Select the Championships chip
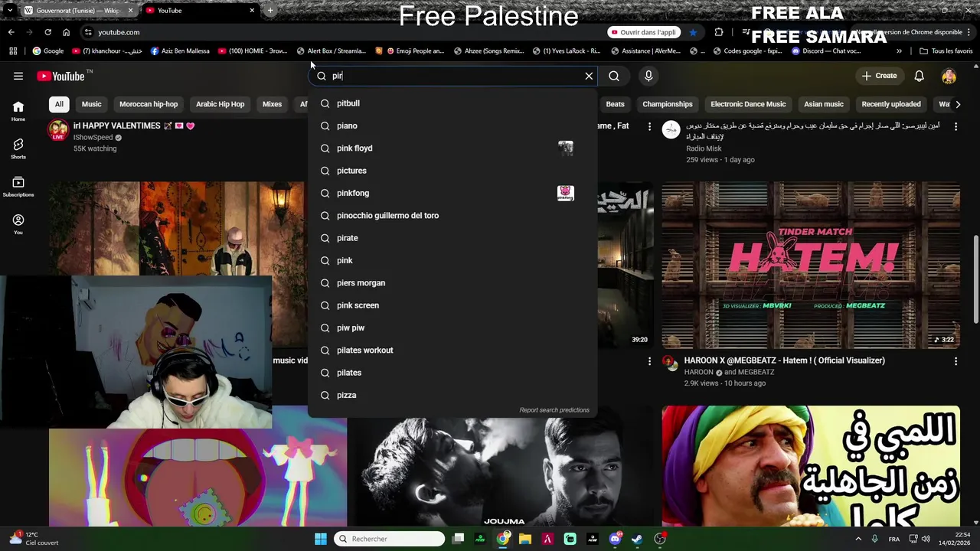The height and width of the screenshot is (551, 980). [668, 104]
